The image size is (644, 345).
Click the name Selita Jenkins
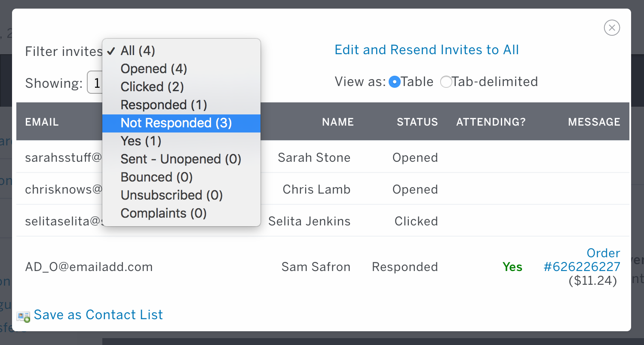310,222
